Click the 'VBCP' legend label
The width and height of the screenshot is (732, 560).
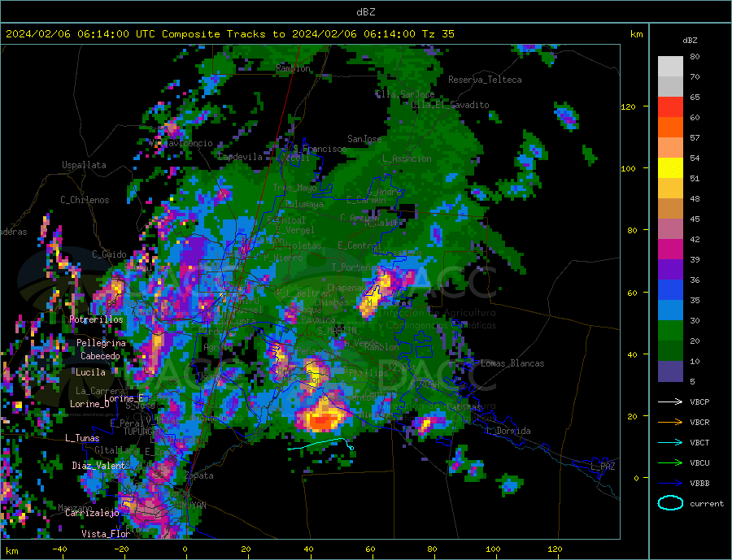pyautogui.click(x=699, y=402)
